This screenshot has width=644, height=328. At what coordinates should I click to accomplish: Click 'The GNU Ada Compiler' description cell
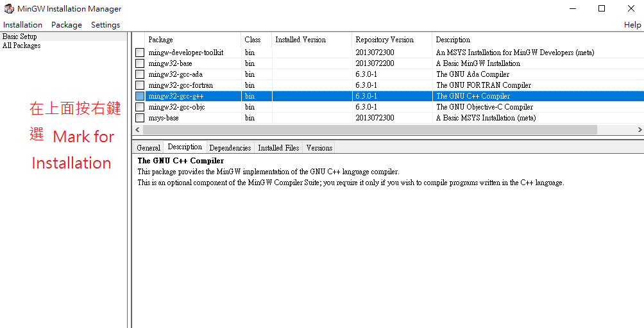473,74
